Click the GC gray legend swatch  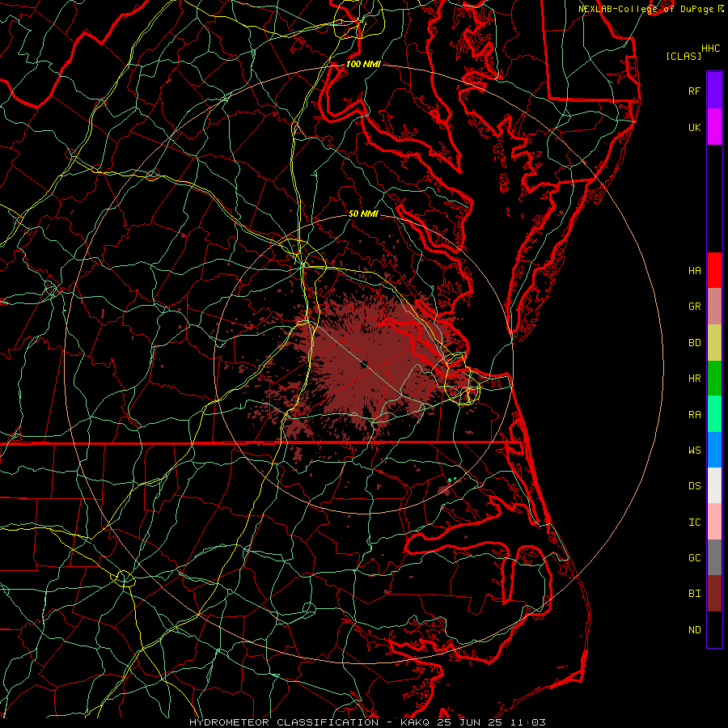point(714,557)
